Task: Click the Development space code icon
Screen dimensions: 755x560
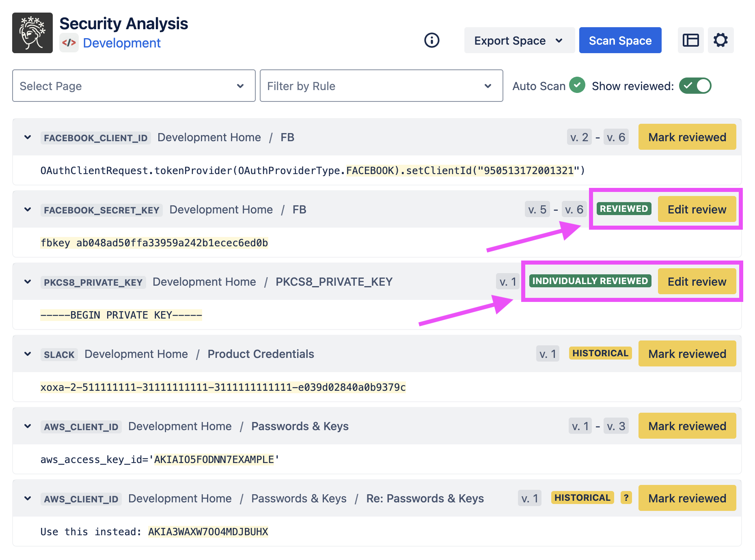Action: 69,43
